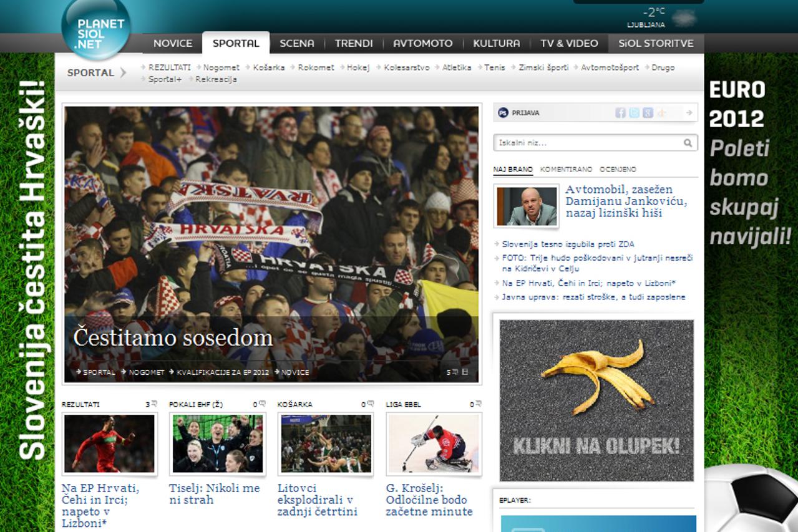Click the search magnifier icon
Image resolution: width=798 pixels, height=532 pixels.
pos(688,143)
